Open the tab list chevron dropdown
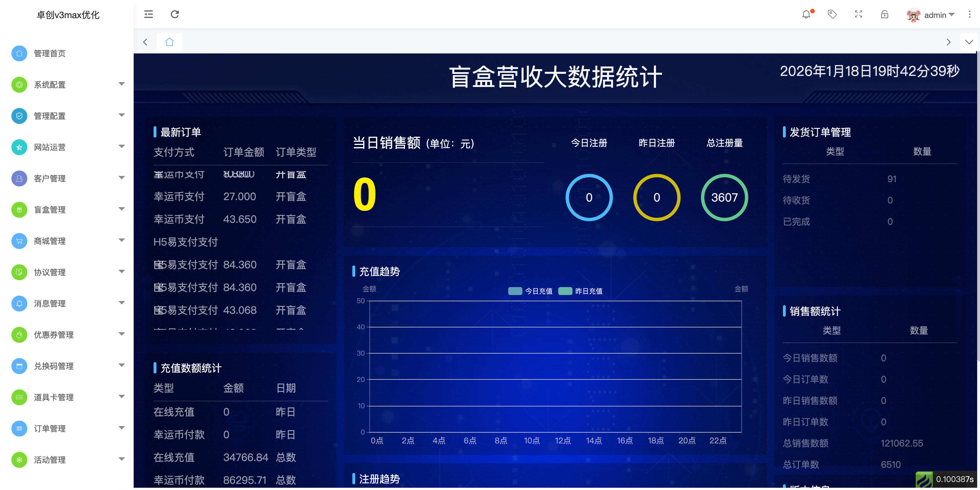 pos(969,42)
